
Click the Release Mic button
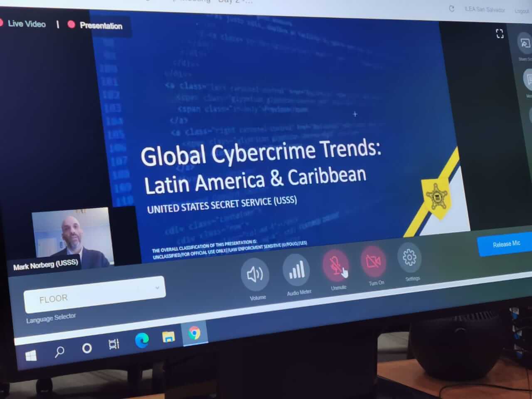506,244
